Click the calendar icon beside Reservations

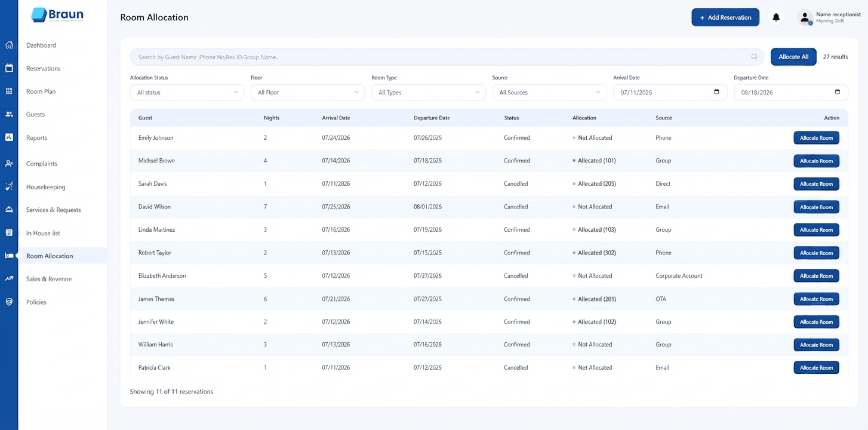click(9, 68)
